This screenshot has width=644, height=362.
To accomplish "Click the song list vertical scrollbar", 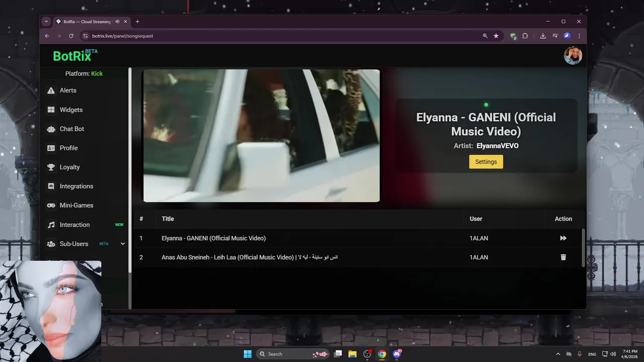I will click(x=584, y=248).
